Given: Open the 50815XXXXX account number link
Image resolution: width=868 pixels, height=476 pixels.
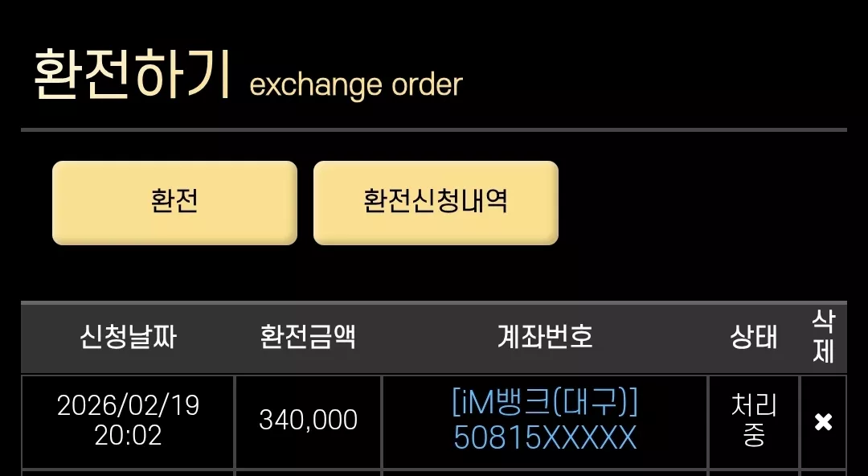Looking at the screenshot, I should pyautogui.click(x=545, y=437).
